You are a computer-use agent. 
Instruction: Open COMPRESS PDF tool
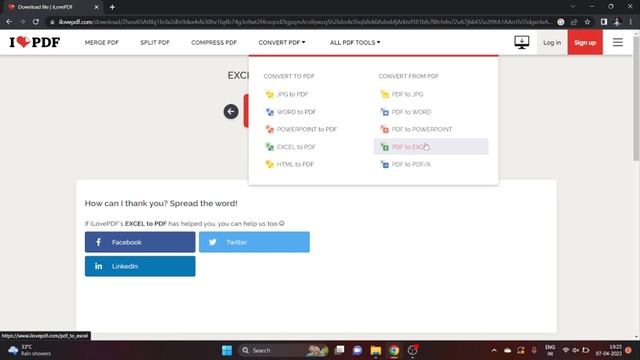[x=214, y=42]
